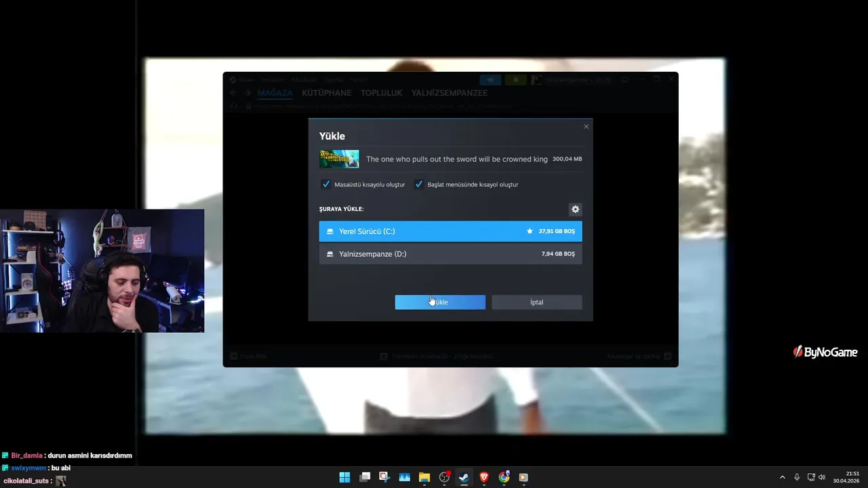Click the drive icon beside Yalnizsempanze (D:)
The height and width of the screenshot is (488, 868).
coord(330,254)
